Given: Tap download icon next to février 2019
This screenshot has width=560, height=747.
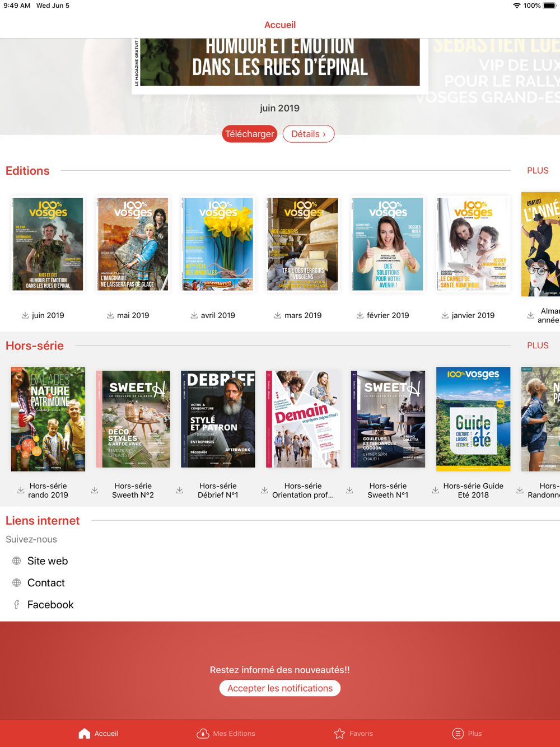Looking at the screenshot, I should [x=360, y=315].
